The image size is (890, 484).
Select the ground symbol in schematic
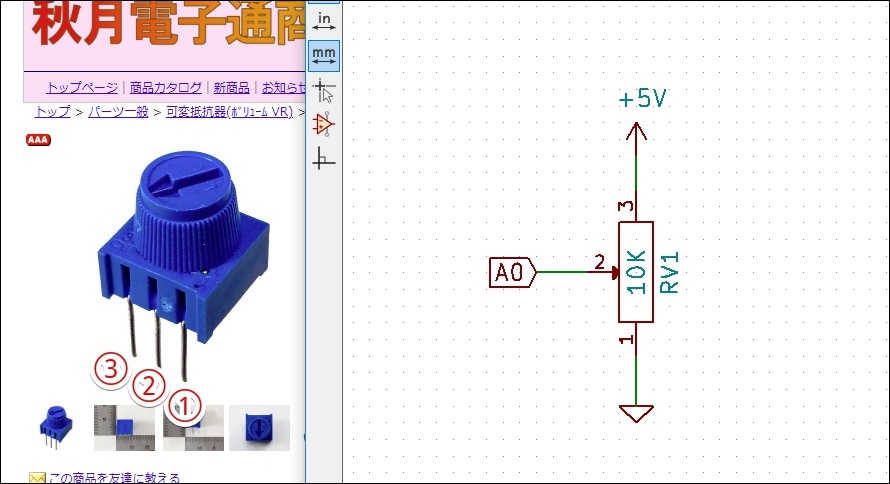(636, 413)
